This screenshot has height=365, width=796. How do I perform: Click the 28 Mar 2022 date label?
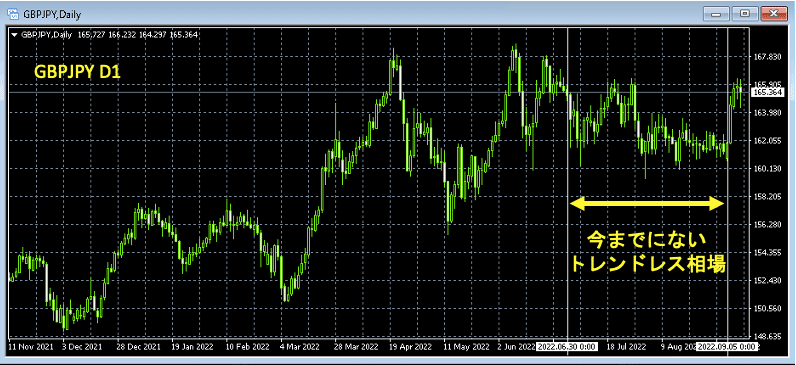click(356, 347)
